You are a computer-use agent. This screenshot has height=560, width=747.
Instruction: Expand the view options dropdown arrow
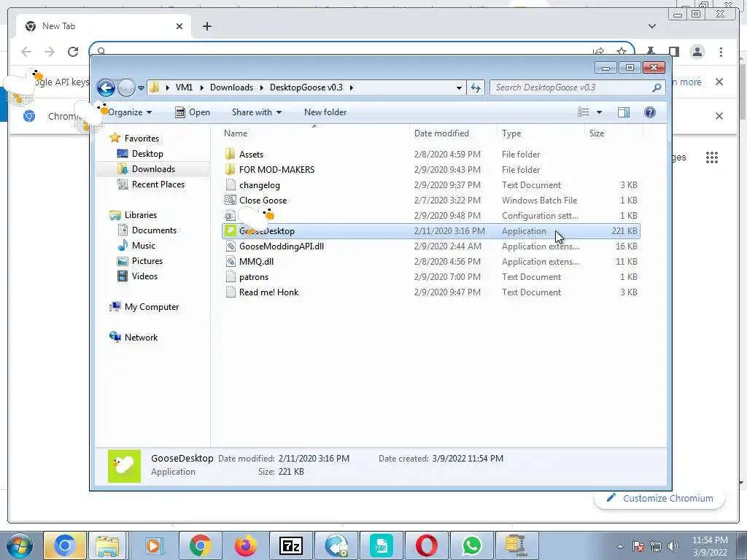600,112
